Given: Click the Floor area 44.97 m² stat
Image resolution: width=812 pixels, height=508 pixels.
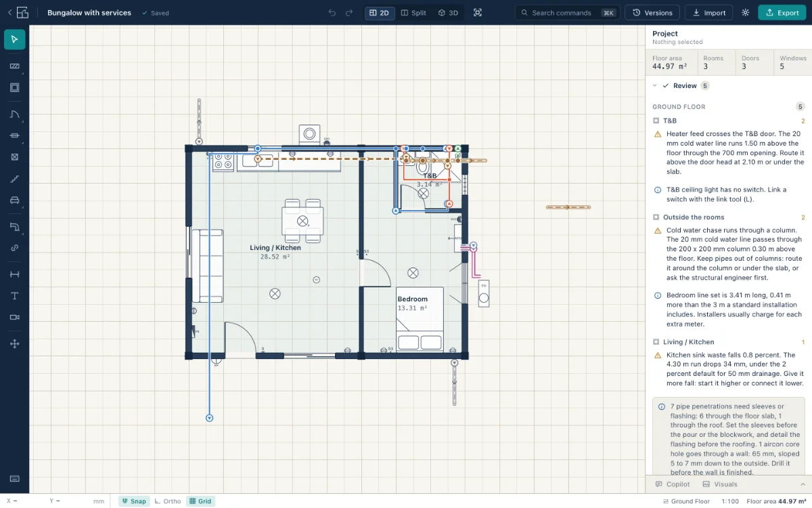Looking at the screenshot, I should pyautogui.click(x=671, y=62).
